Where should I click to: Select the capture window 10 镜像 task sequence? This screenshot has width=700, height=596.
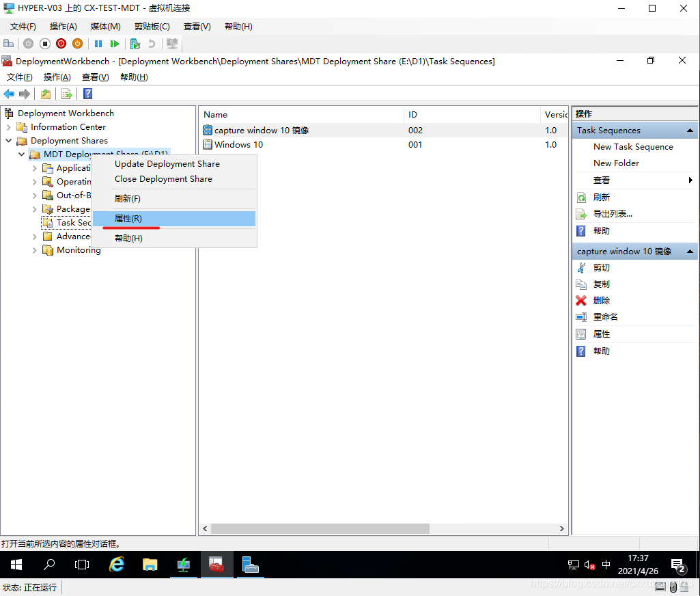coord(261,131)
